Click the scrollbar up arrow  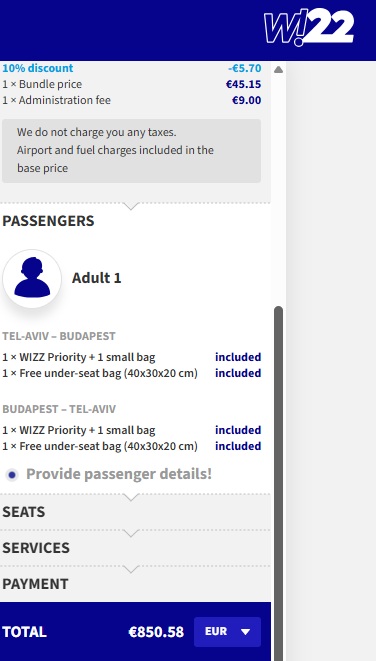pos(278,70)
